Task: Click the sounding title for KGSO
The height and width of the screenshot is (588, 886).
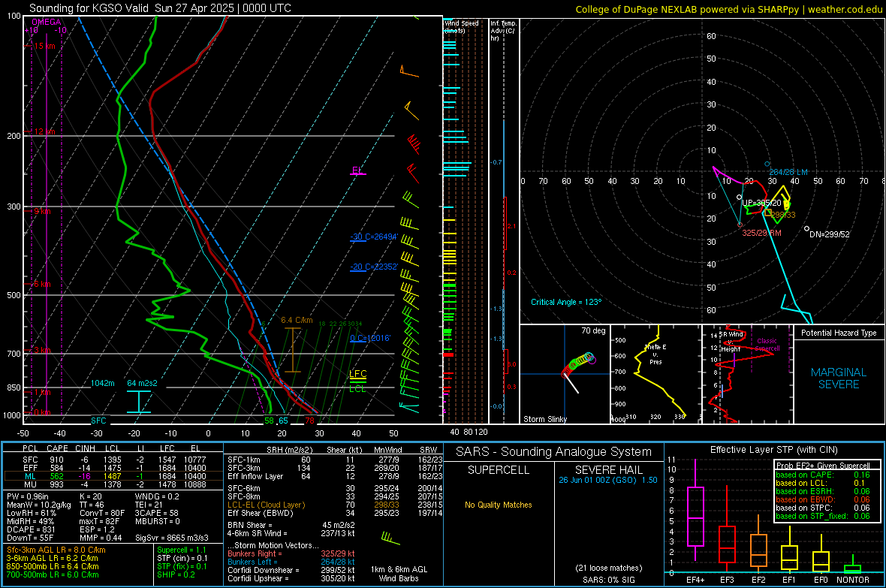Action: [x=160, y=8]
